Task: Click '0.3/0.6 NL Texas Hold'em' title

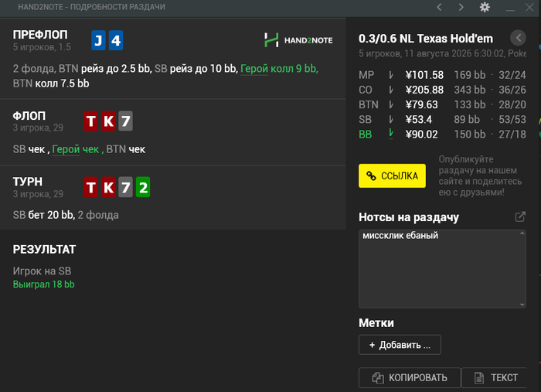Action: click(426, 39)
